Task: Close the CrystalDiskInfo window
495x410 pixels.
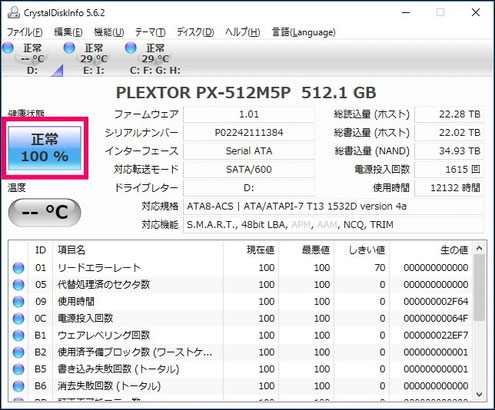Action: pyautogui.click(x=476, y=13)
